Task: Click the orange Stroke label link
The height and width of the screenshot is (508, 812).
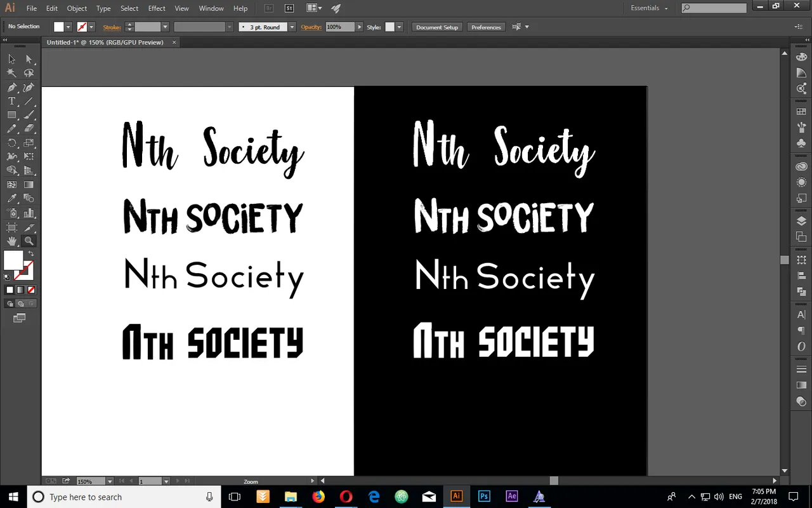Action: tap(112, 27)
